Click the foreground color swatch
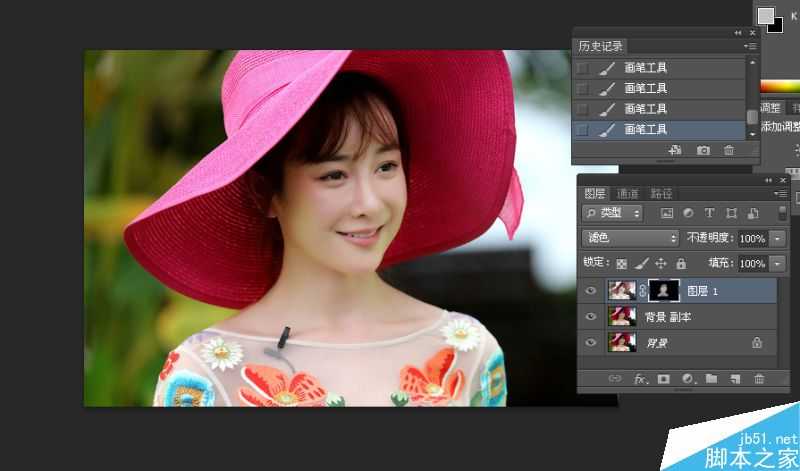800x471 pixels. tap(765, 16)
